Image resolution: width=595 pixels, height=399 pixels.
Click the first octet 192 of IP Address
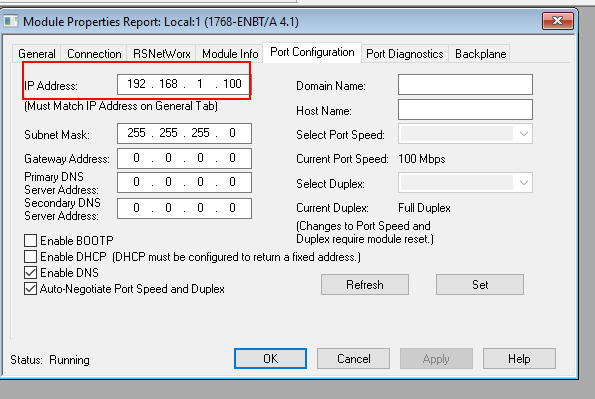[x=136, y=84]
